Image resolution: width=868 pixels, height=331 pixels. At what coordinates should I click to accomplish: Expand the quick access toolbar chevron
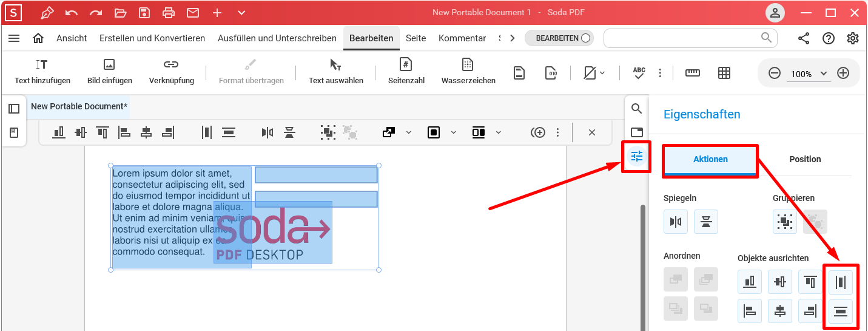click(241, 13)
